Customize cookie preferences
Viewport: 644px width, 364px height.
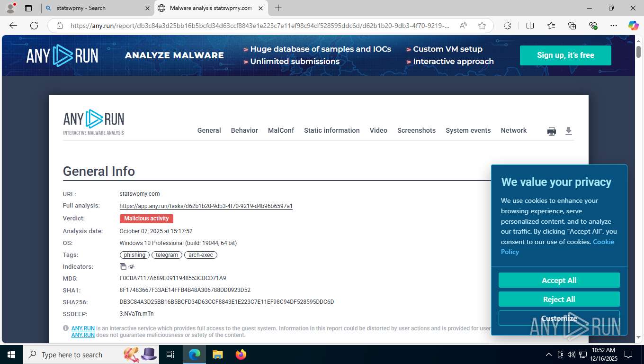(559, 318)
